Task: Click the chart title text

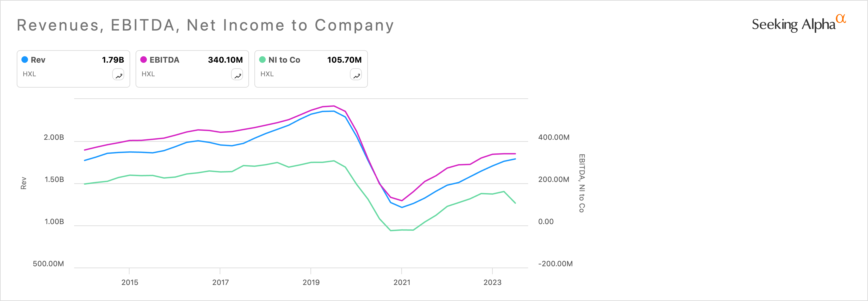Action: [x=206, y=25]
